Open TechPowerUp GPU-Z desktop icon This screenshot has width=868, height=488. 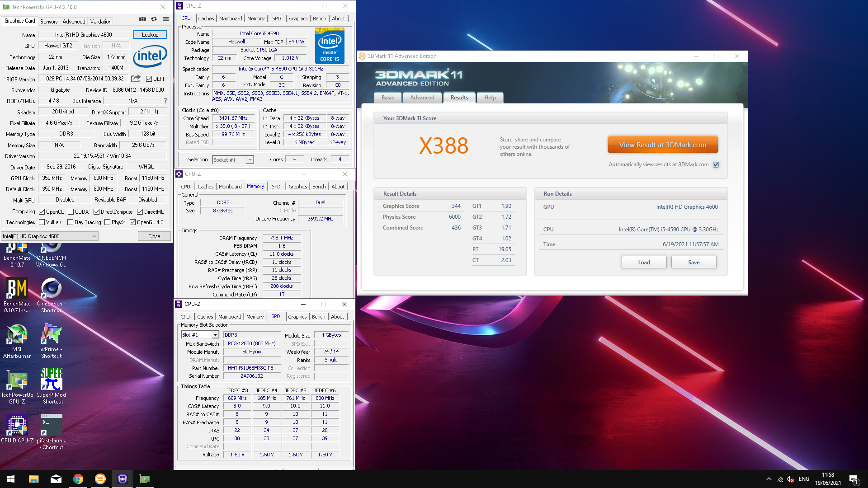coord(17,387)
